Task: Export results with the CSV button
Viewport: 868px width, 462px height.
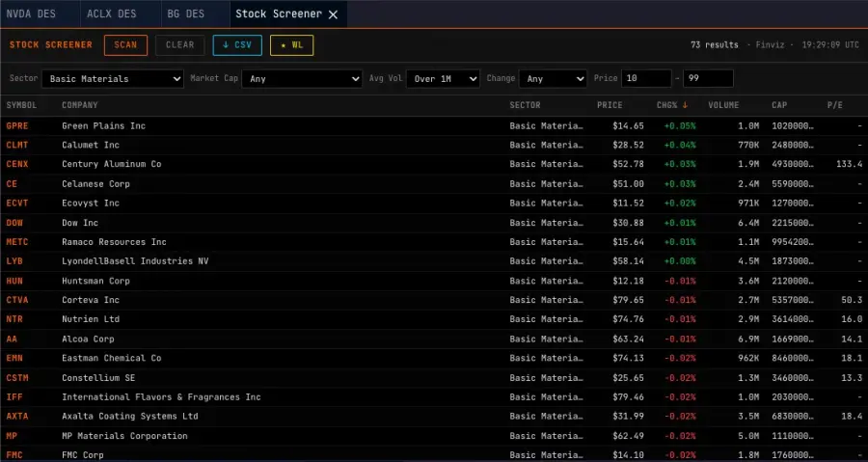Action: pyautogui.click(x=237, y=45)
